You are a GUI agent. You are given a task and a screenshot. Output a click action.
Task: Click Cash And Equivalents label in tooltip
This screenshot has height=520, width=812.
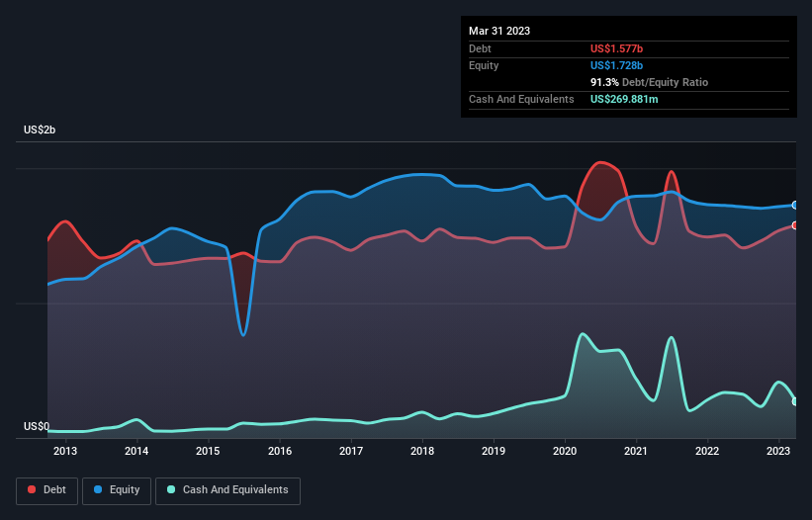click(521, 99)
